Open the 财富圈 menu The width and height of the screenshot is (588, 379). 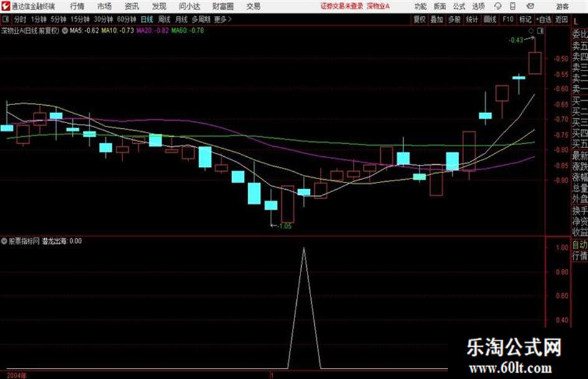coord(223,6)
